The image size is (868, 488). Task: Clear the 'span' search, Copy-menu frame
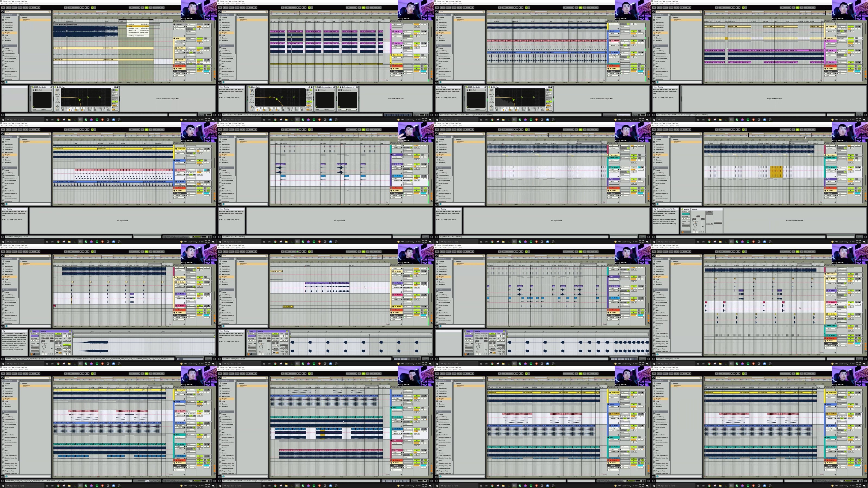point(49,12)
